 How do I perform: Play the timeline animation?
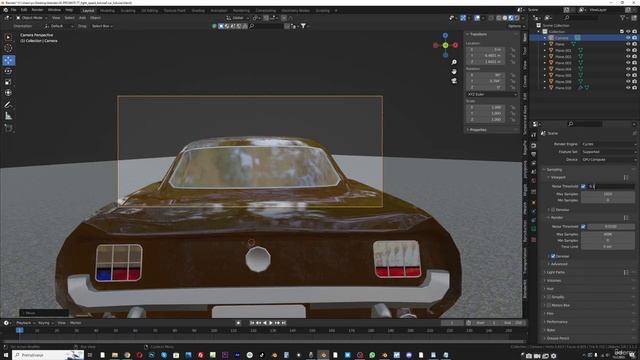[271, 323]
